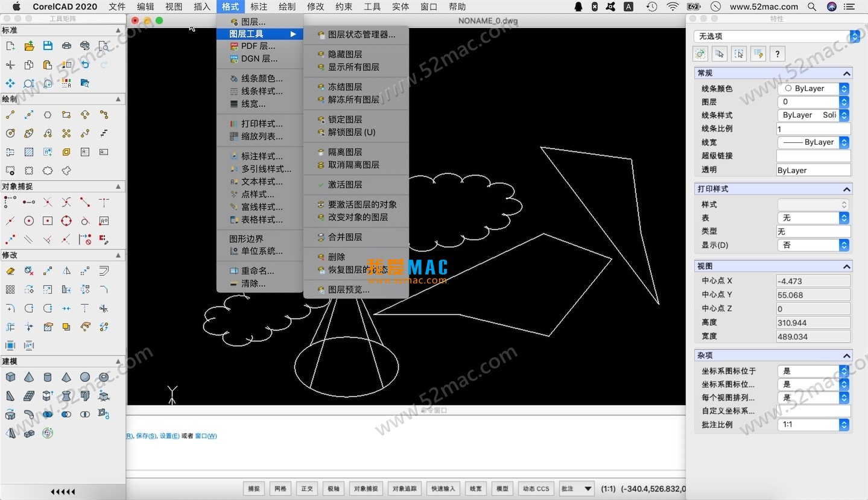Choose 图层状态管理器 from the submenu
The width and height of the screenshot is (868, 500).
[x=356, y=34]
